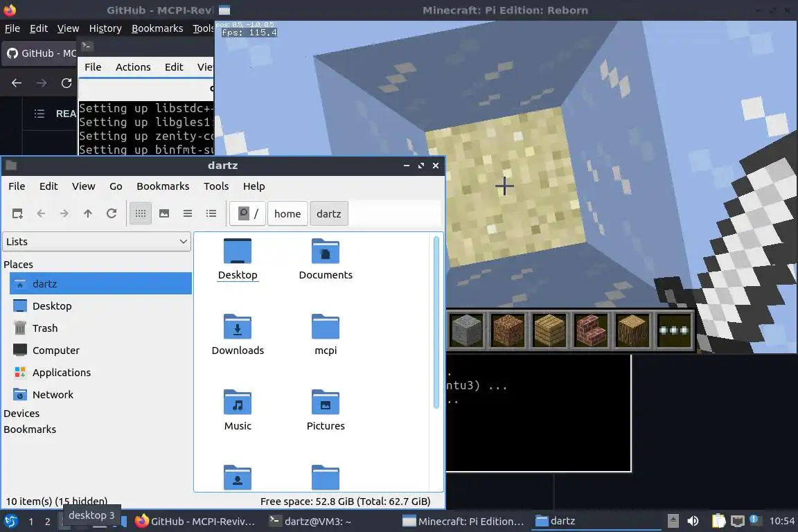The width and height of the screenshot is (798, 532).
Task: Open File menu in dartz file manager
Action: click(x=17, y=186)
